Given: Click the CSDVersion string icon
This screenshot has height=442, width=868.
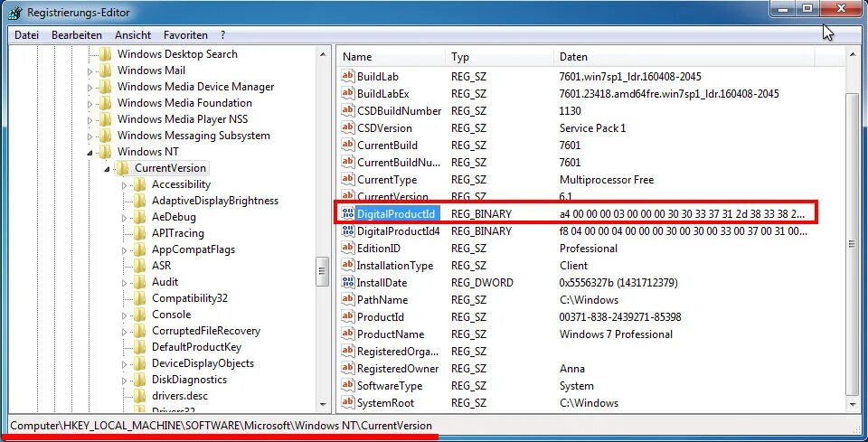Looking at the screenshot, I should tap(347, 127).
